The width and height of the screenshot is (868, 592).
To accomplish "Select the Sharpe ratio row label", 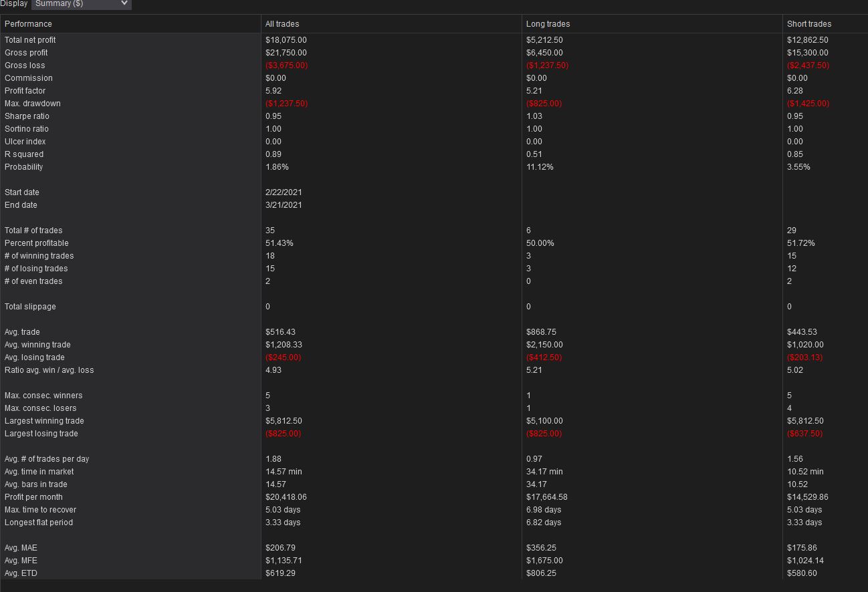I will pyautogui.click(x=27, y=116).
